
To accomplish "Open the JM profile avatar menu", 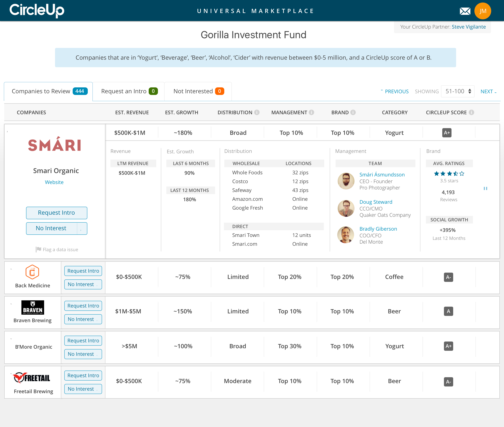I will coord(483,11).
